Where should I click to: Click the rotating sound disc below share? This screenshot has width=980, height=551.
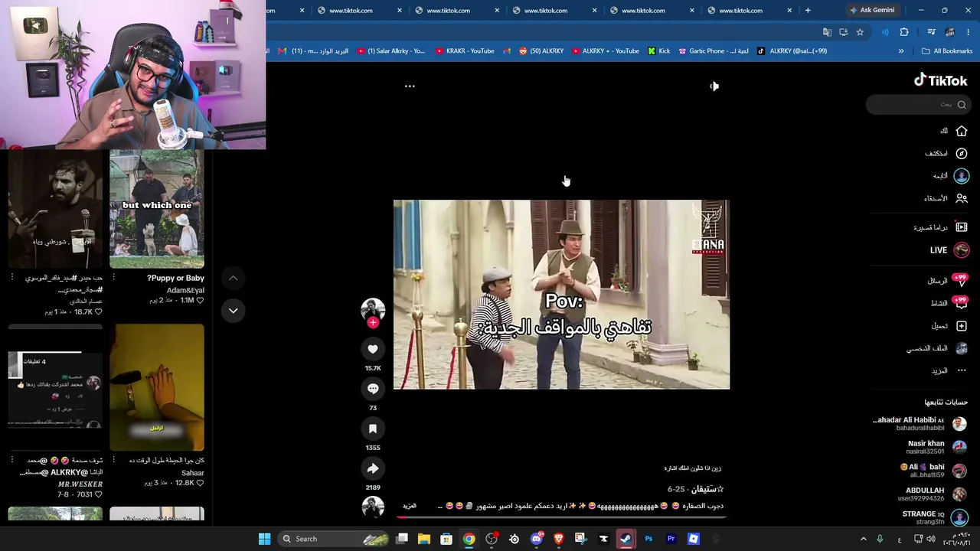373,507
